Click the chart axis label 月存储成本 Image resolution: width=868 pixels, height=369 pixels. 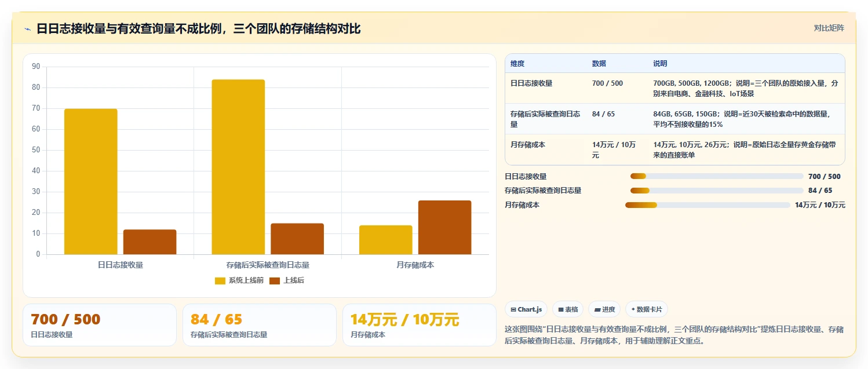[415, 265]
